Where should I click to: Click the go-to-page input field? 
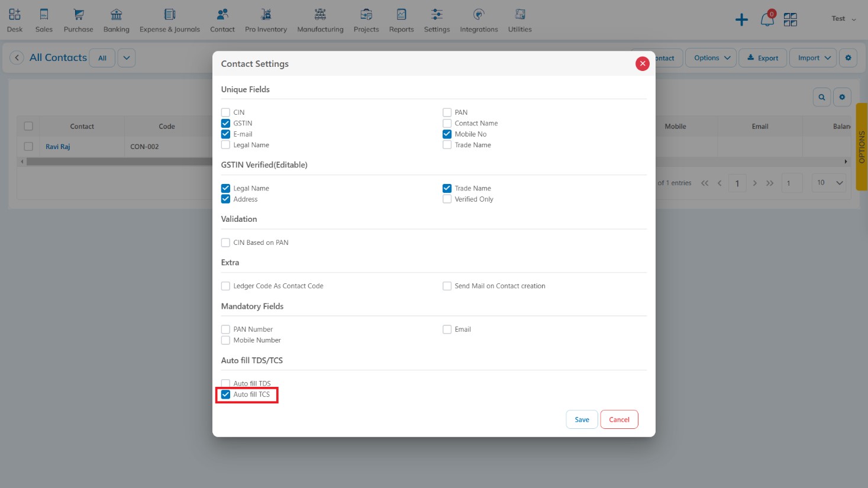792,183
